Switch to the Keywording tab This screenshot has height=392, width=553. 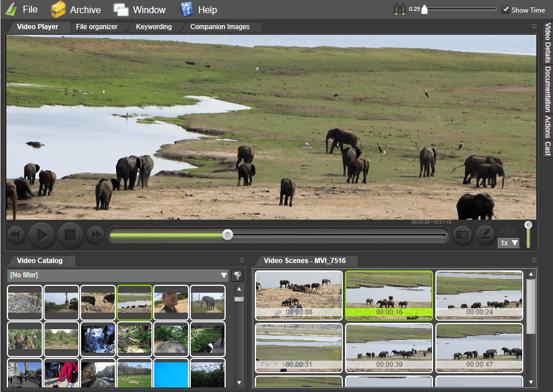point(154,26)
